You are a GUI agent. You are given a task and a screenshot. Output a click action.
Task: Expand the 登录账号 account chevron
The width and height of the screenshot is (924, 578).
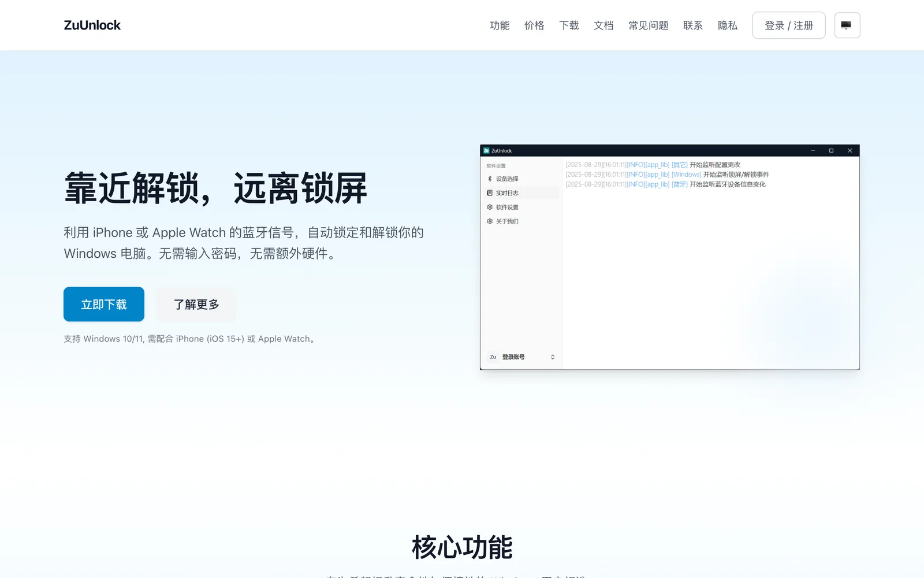tap(553, 357)
